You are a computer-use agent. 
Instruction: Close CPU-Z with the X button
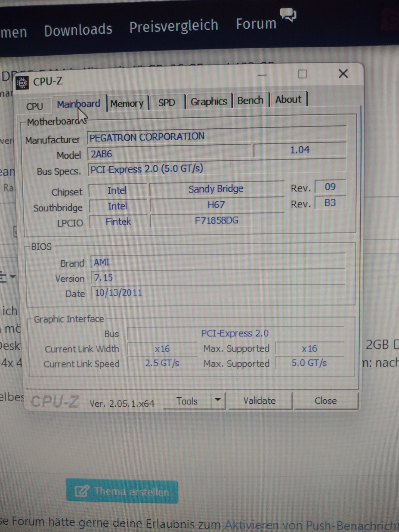[343, 73]
